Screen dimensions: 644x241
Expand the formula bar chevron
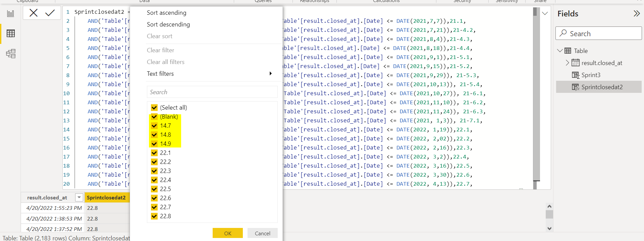click(x=545, y=13)
